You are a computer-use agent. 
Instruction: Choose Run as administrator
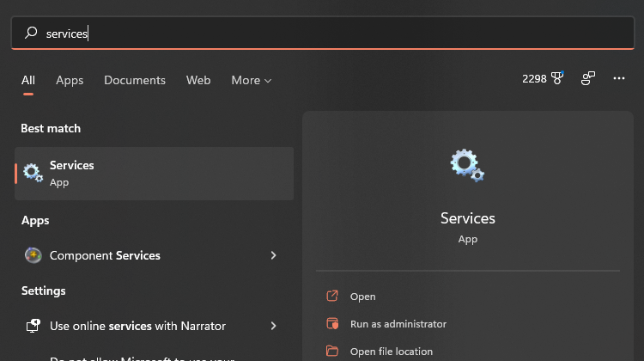pos(398,324)
